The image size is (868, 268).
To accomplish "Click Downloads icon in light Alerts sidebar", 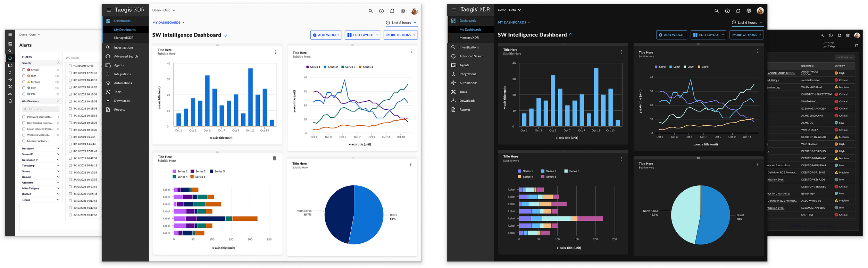I will 10,94.
